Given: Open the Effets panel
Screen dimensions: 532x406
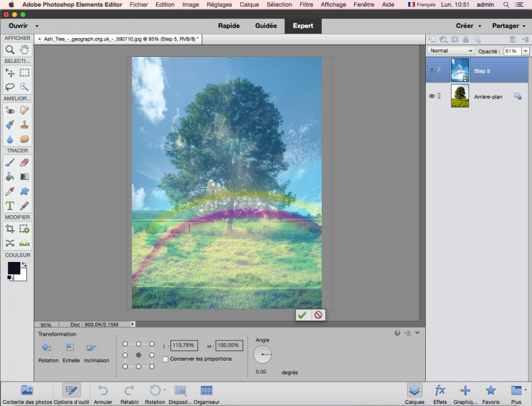Looking at the screenshot, I should 439,394.
